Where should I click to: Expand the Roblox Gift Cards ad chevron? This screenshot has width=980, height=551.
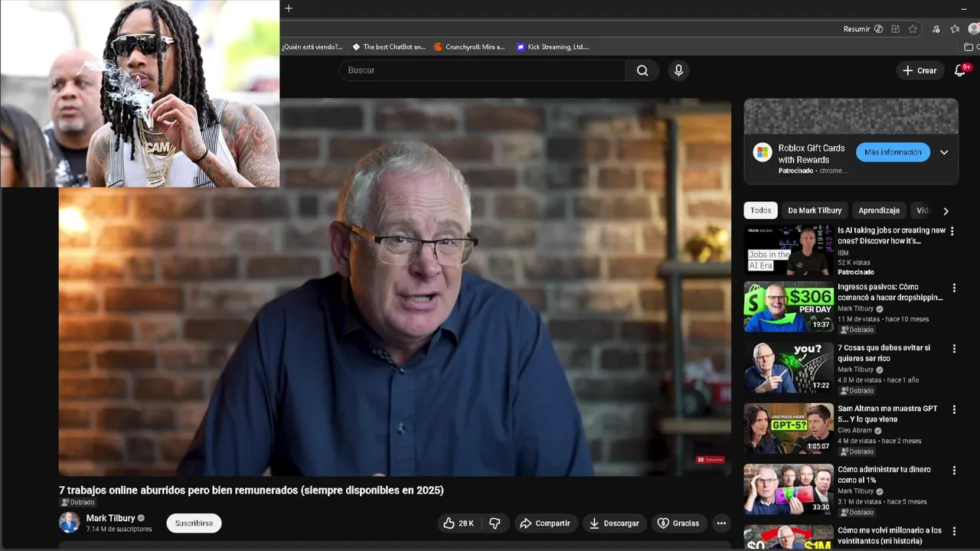pyautogui.click(x=944, y=152)
